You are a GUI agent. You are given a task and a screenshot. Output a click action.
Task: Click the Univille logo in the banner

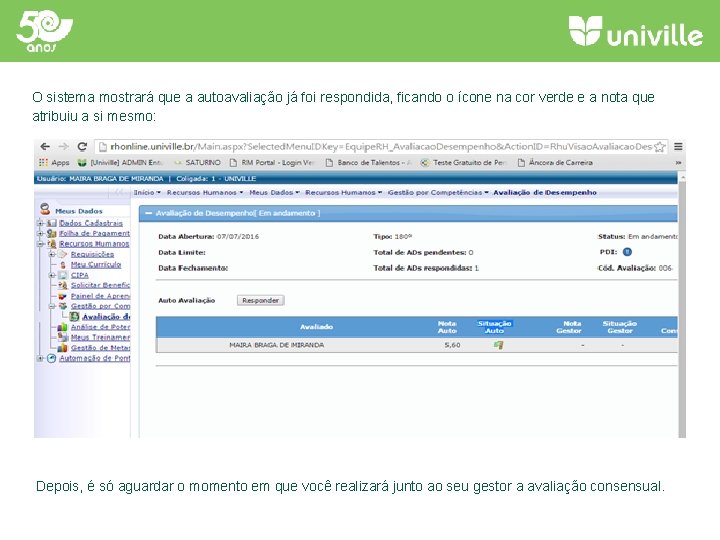click(636, 31)
